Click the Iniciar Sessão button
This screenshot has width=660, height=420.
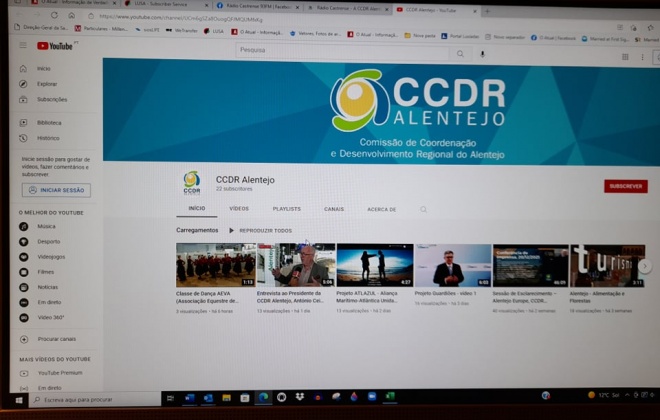click(56, 190)
